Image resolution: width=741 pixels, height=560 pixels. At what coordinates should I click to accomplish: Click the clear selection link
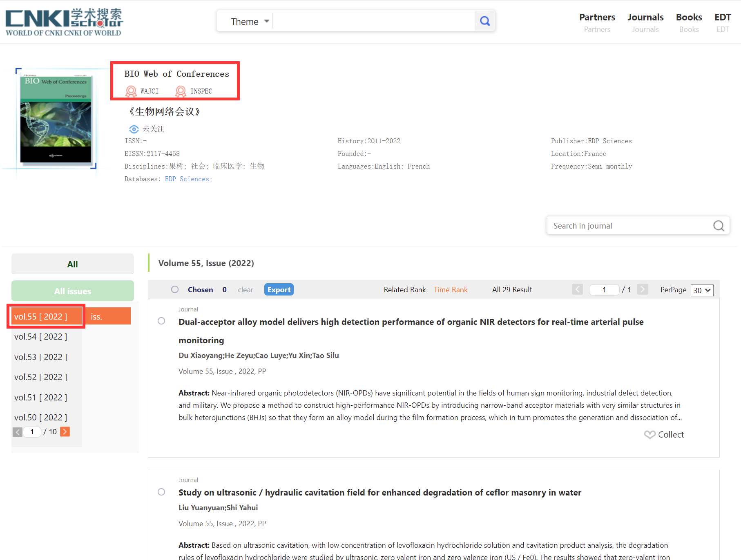(246, 289)
